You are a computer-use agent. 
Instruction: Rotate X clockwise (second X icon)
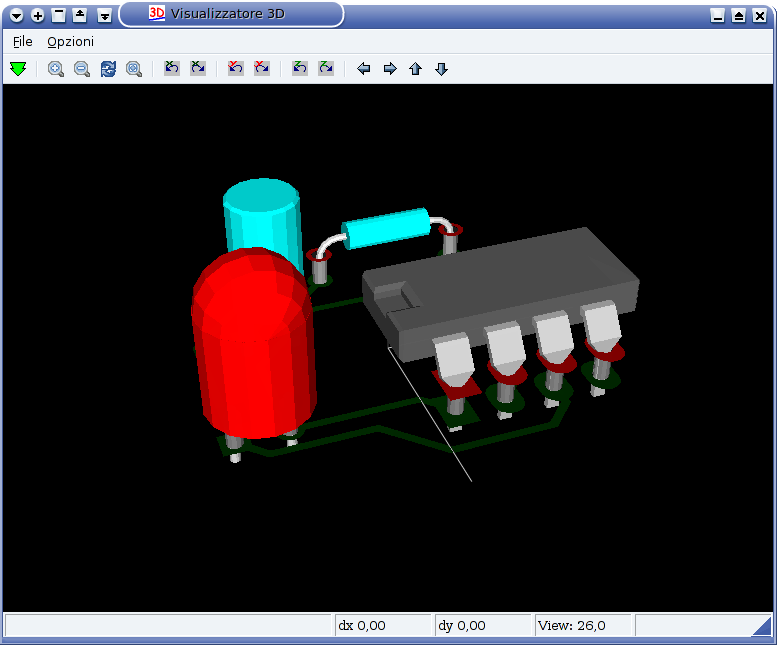point(198,68)
